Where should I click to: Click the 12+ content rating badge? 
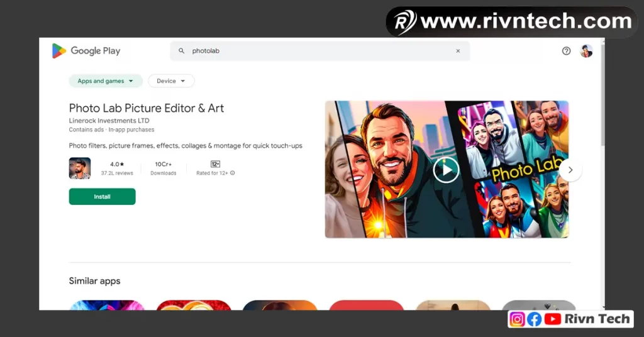(x=215, y=164)
